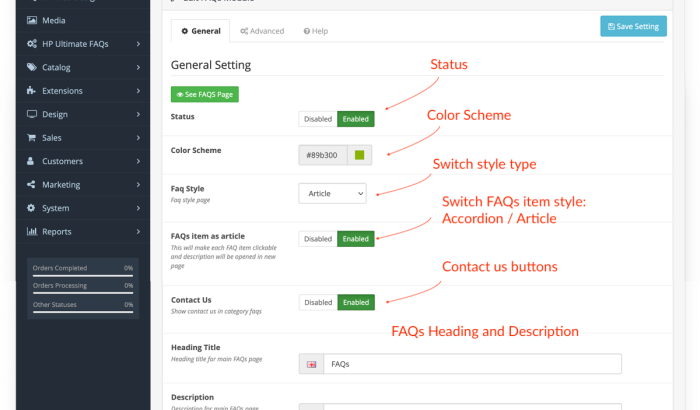Click the Media image icon in sidebar
The width and height of the screenshot is (700, 410).
(x=32, y=20)
